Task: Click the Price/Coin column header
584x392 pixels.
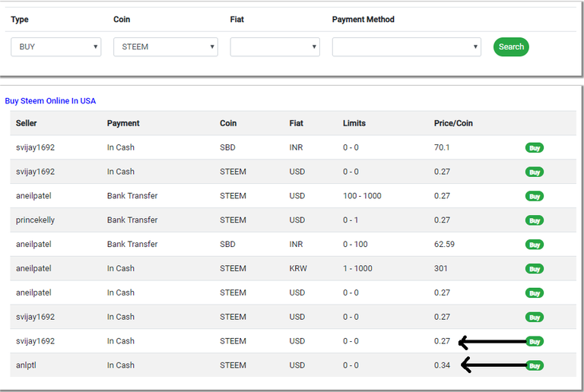Action: click(453, 123)
